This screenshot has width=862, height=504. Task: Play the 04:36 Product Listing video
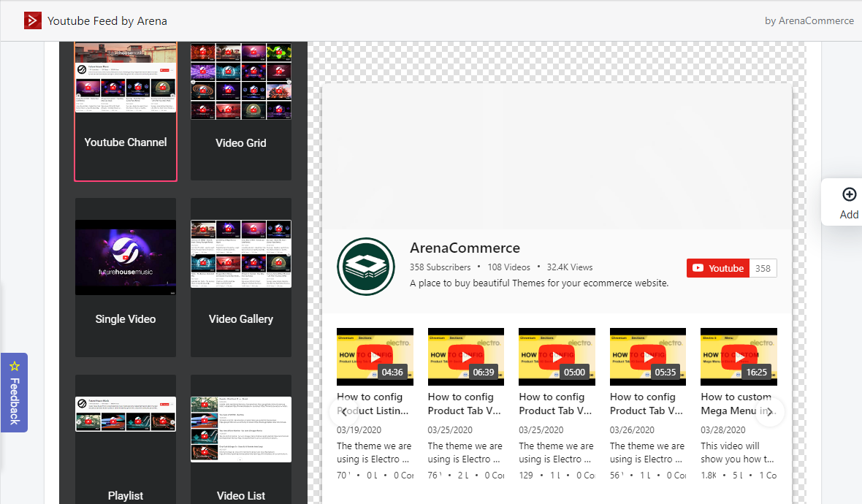click(x=375, y=356)
